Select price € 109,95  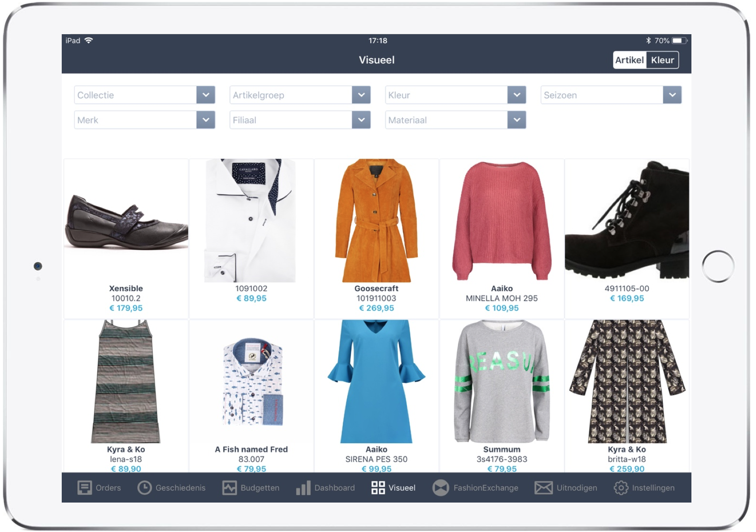pos(502,308)
